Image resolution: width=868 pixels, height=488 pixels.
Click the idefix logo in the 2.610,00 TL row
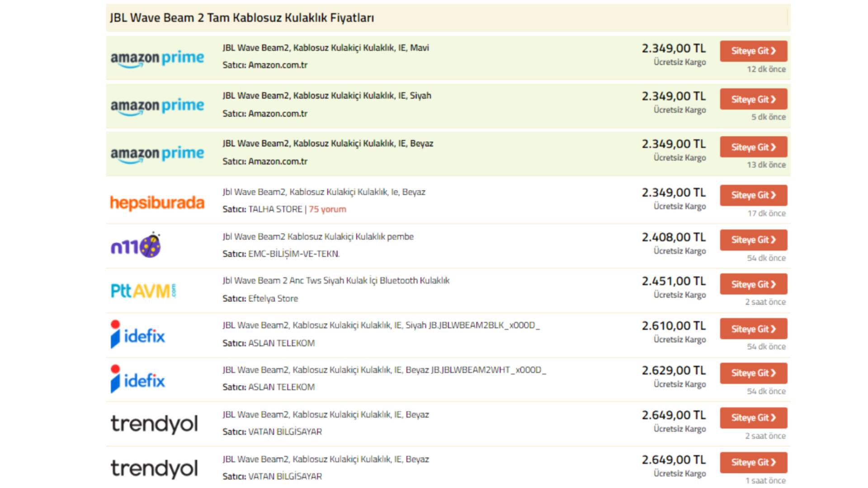pyautogui.click(x=138, y=334)
